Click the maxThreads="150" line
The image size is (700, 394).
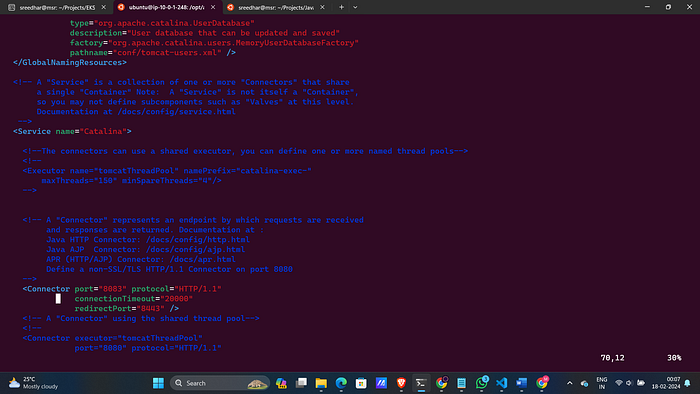coord(131,180)
